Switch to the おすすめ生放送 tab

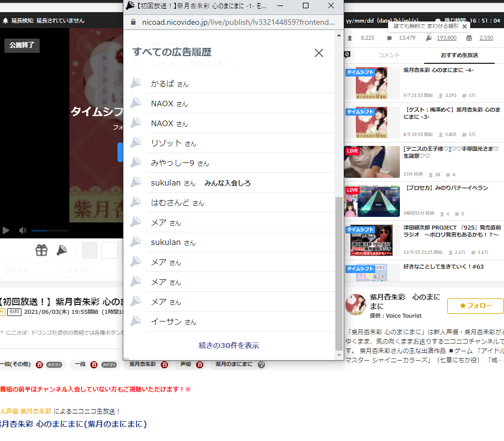point(459,55)
